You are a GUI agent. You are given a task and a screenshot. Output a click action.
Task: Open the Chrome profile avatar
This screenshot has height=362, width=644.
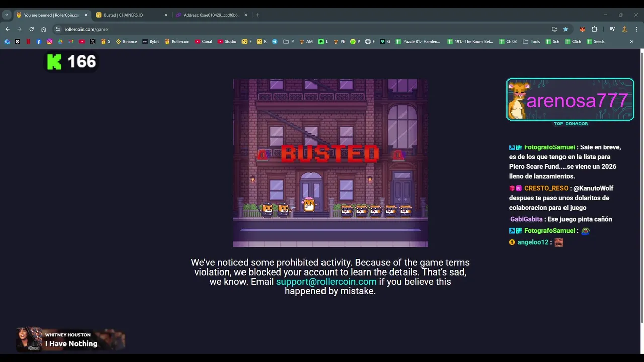coord(624,29)
